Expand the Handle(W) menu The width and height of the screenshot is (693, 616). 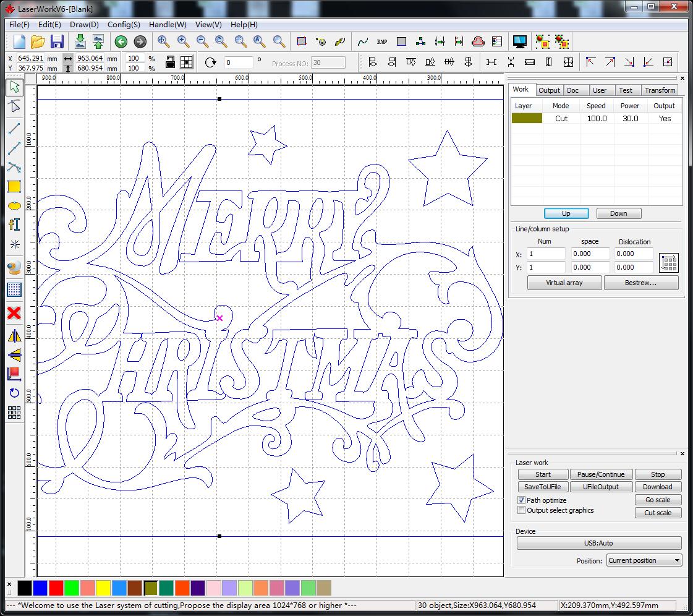coord(168,25)
